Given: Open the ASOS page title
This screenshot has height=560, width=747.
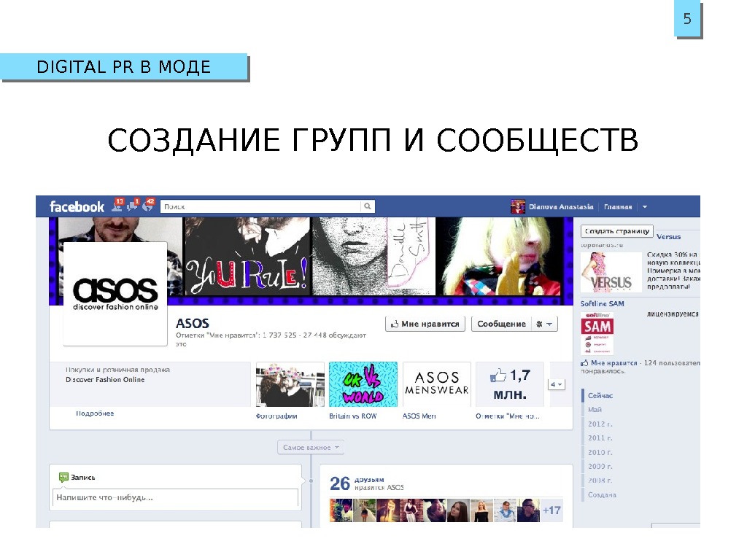Looking at the screenshot, I should (192, 323).
